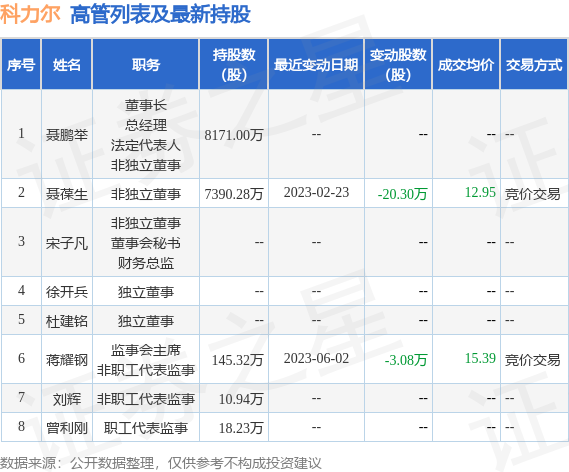569x472 pixels.
Task: Click 独立董事 in 徐开兵 row
Action: click(x=146, y=292)
